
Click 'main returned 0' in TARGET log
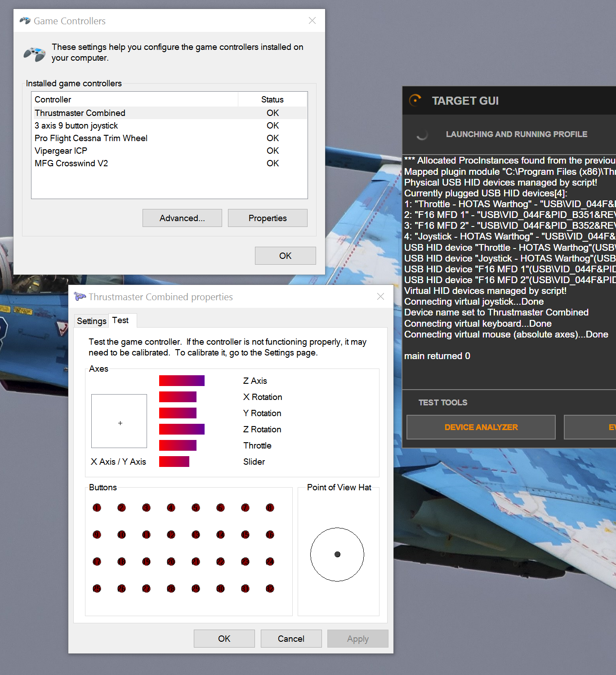pos(437,356)
